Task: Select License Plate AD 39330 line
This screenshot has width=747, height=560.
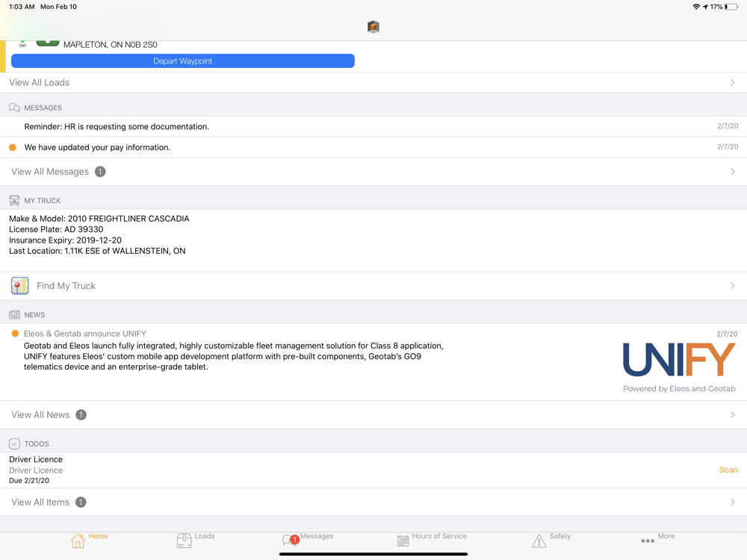Action: pos(56,229)
